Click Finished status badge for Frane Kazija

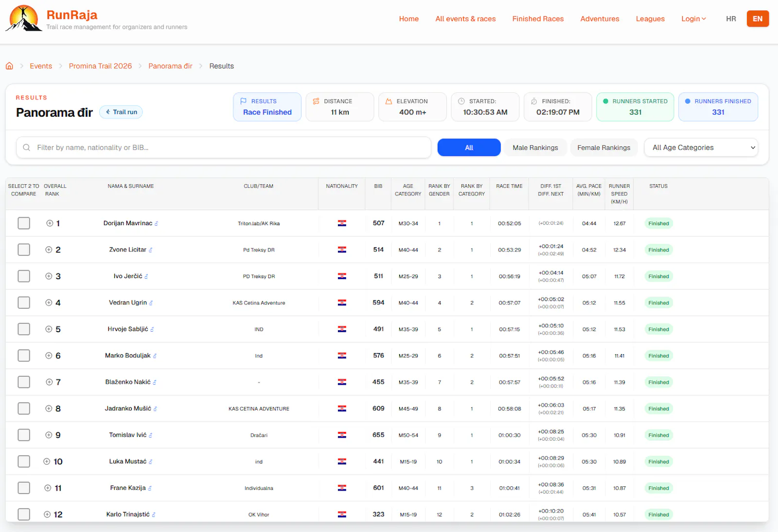658,488
